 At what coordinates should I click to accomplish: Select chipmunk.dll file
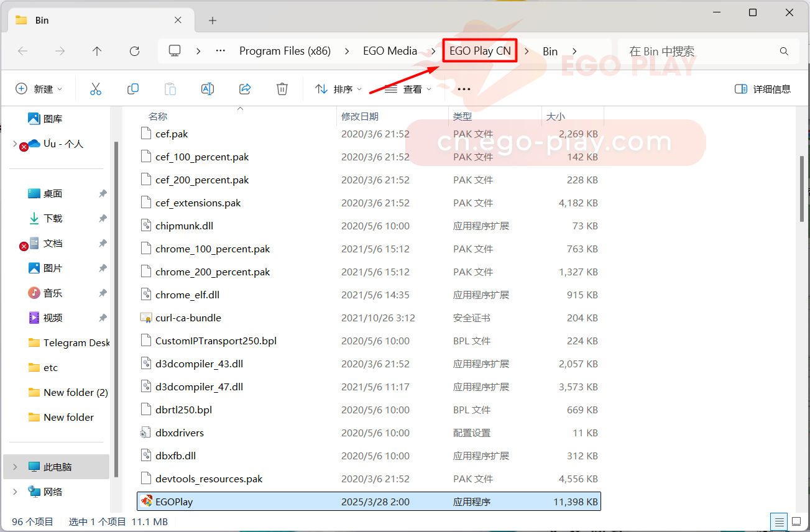click(x=369, y=226)
